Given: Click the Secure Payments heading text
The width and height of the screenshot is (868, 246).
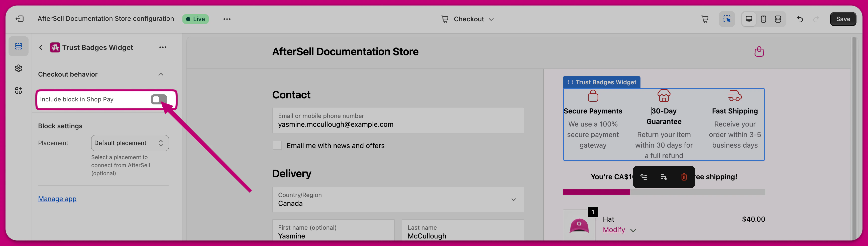Looking at the screenshot, I should coord(593,111).
